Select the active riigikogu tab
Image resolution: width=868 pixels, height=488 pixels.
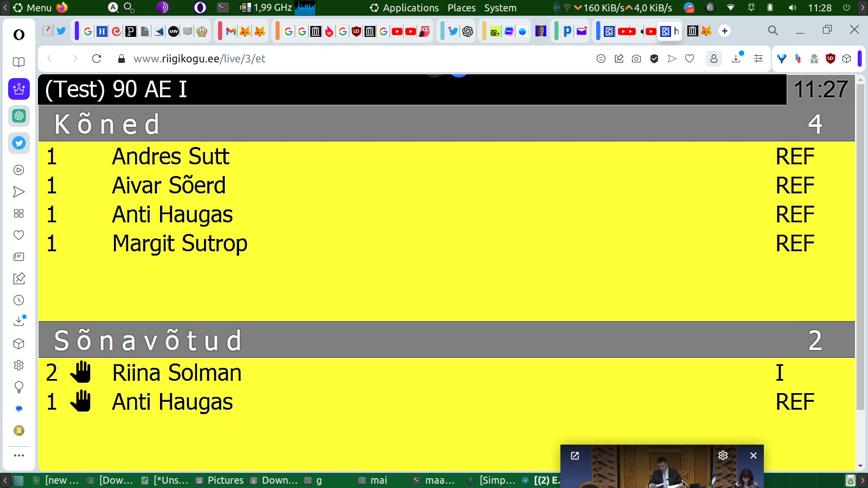coord(669,31)
